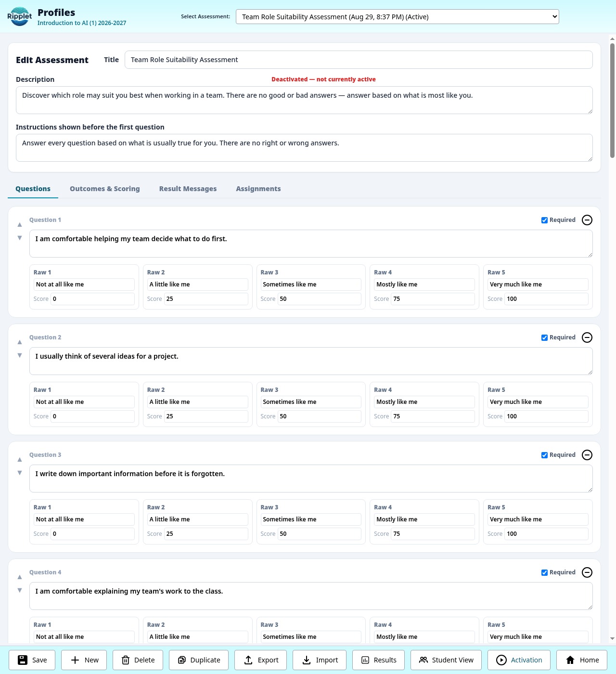Move Question 4 down with the arrow

pos(20,590)
